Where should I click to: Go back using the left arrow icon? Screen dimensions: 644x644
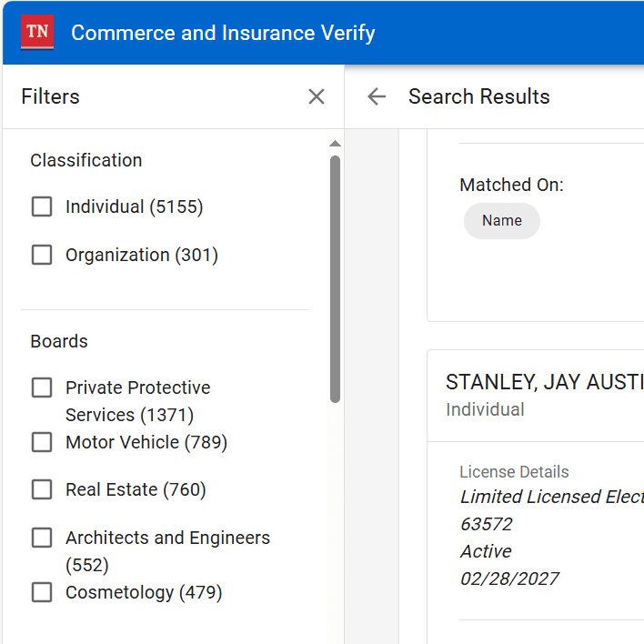(377, 97)
